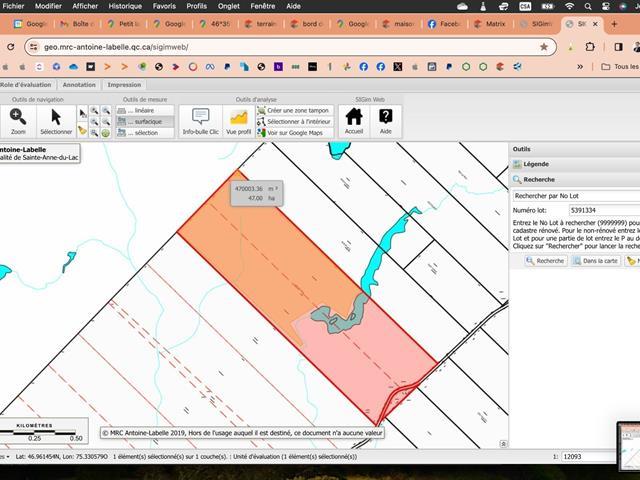Expand the Légende panel
The width and height of the screenshot is (640, 480).
coord(536,164)
